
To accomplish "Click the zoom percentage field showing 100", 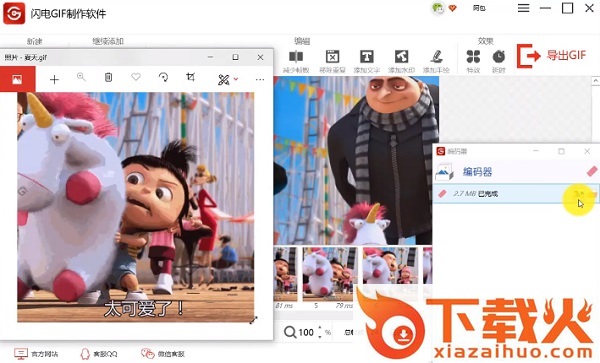I will 306,332.
